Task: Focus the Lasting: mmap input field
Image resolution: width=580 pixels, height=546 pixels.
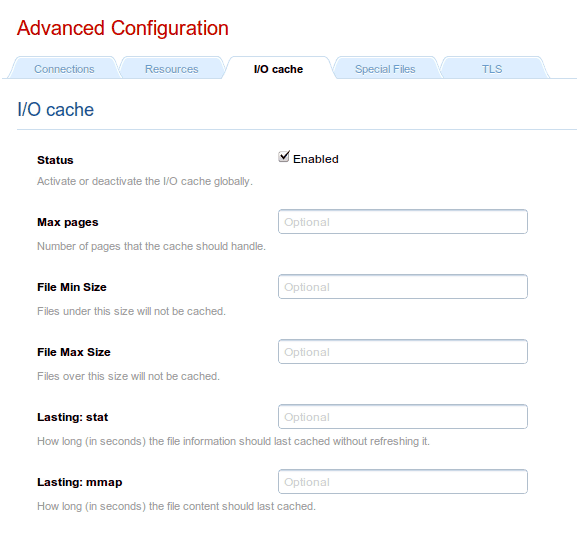Action: (x=403, y=482)
